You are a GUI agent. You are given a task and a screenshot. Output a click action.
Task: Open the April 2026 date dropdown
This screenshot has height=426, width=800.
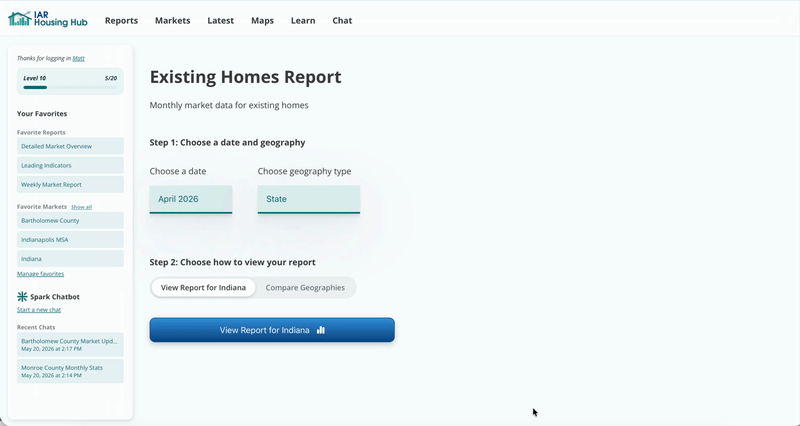[191, 199]
